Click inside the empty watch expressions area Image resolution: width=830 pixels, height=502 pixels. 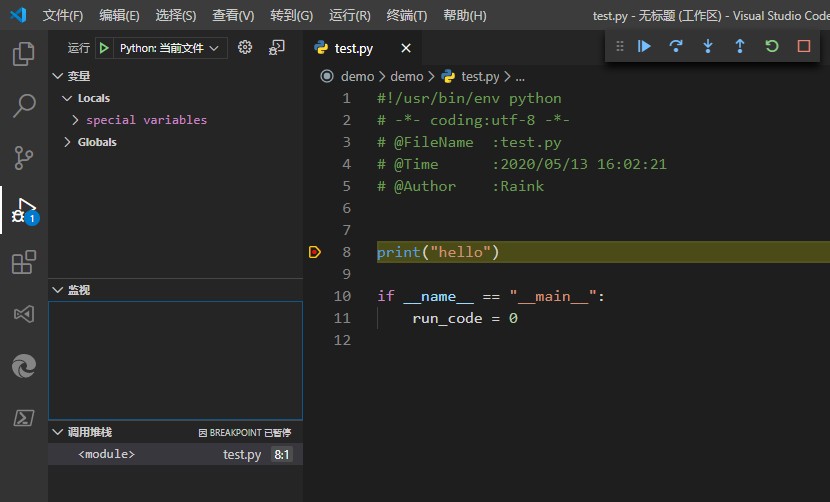pos(175,361)
